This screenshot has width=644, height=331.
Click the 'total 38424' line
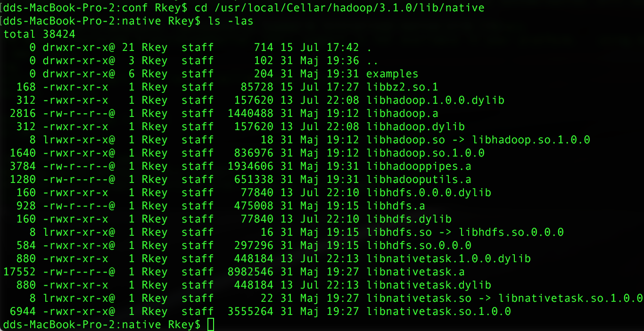[39, 34]
